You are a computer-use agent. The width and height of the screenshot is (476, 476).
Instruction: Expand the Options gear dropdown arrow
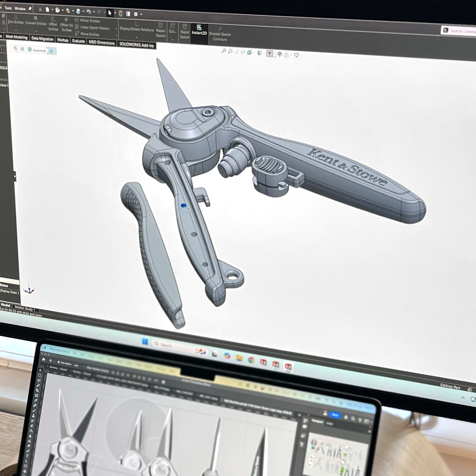[x=141, y=14]
